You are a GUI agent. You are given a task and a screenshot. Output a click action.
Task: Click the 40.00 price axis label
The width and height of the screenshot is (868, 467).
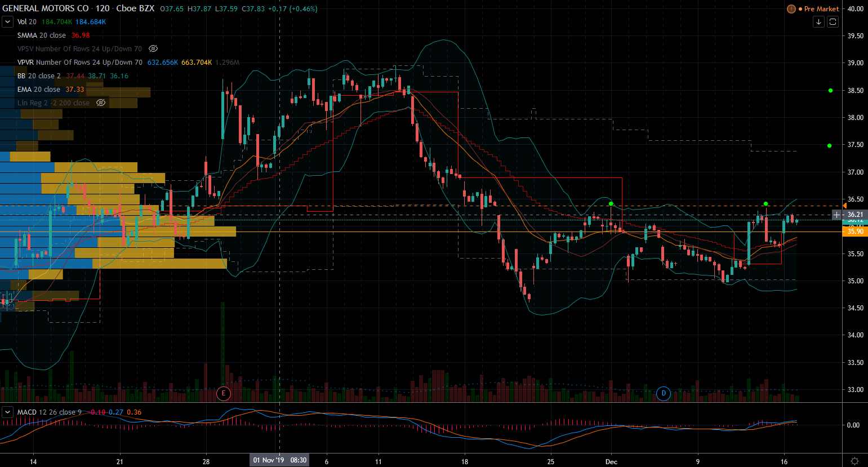pos(856,9)
